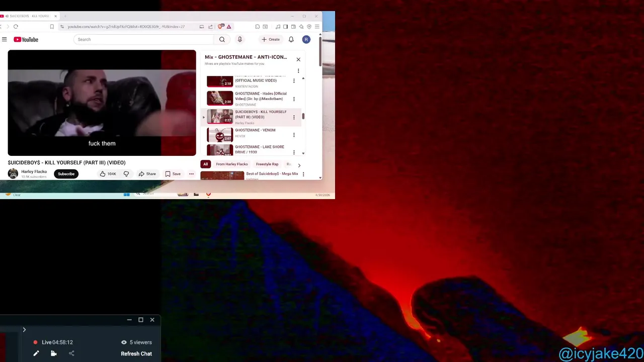Open options for GHOSTEMANE Hades item
Image resolution: width=644 pixels, height=362 pixels.
[294, 99]
